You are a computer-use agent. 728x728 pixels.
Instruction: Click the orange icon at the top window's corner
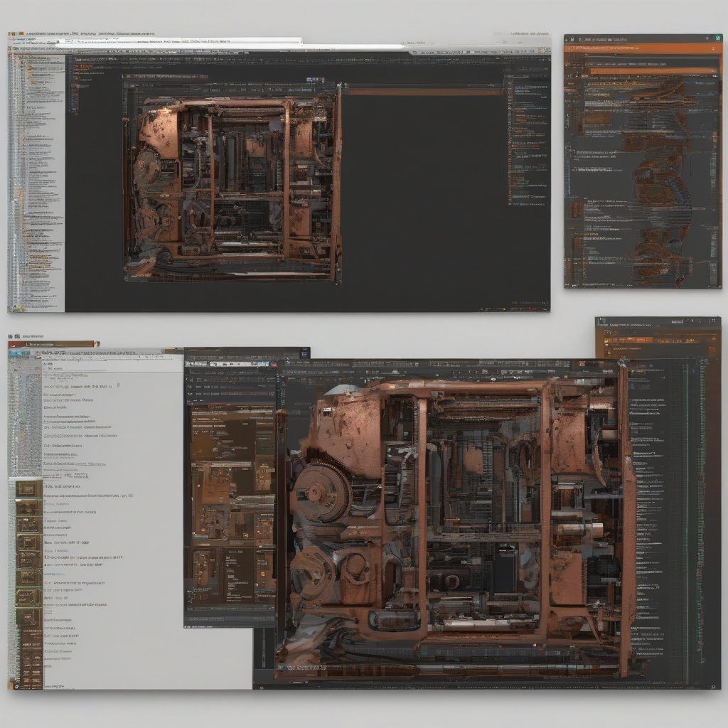(11, 34)
